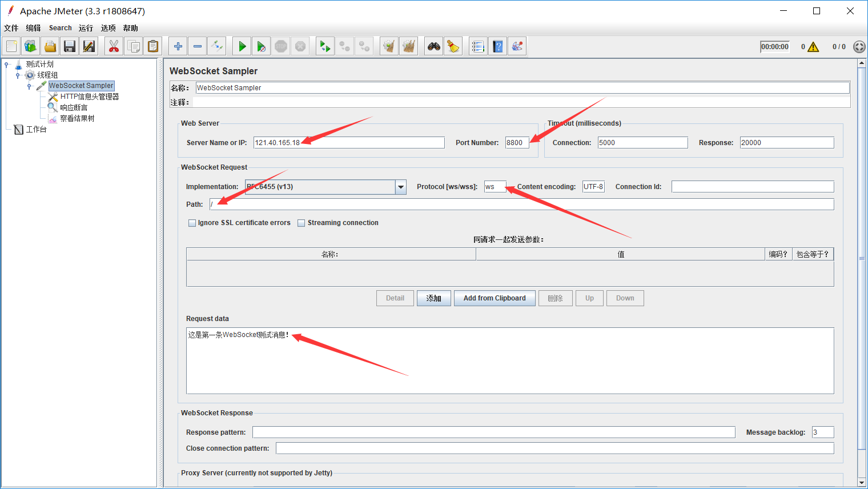Click the Stop test toolbar icon

(281, 46)
